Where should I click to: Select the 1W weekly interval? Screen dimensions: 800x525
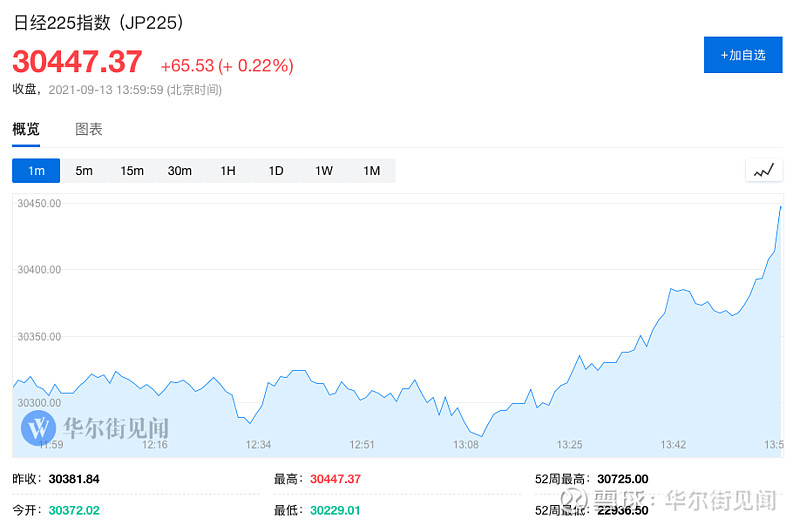tap(324, 171)
